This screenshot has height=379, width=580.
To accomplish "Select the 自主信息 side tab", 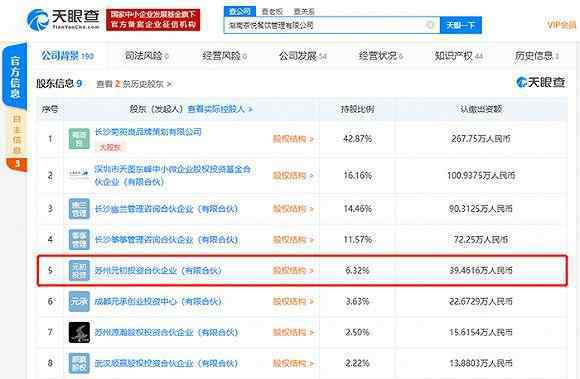I will click(17, 135).
